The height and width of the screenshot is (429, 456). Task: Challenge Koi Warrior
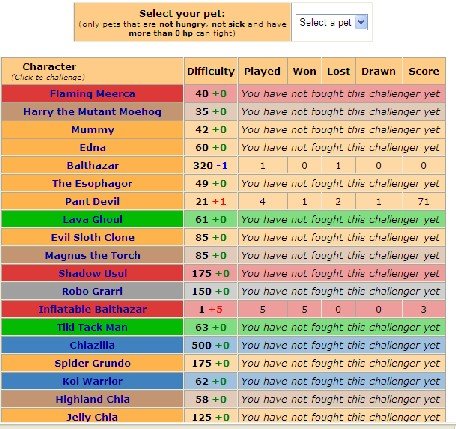(93, 382)
